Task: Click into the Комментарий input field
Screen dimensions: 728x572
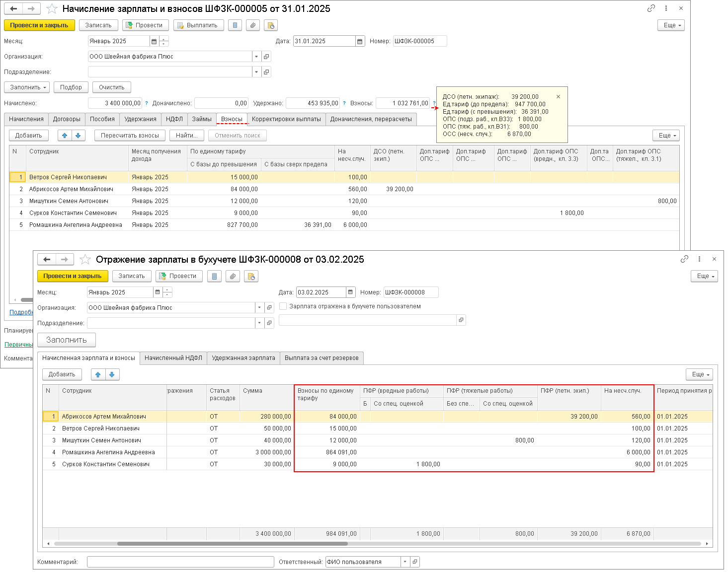Action: tap(180, 562)
